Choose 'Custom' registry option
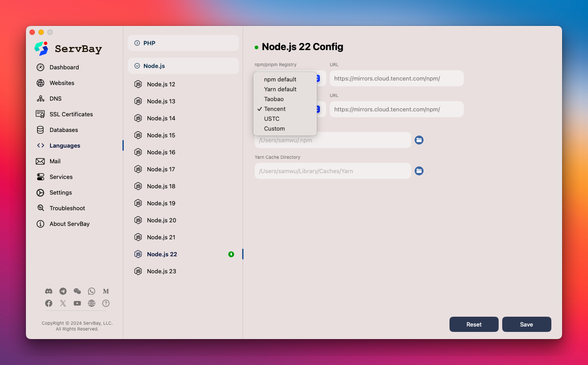The image size is (588, 365). point(285,128)
